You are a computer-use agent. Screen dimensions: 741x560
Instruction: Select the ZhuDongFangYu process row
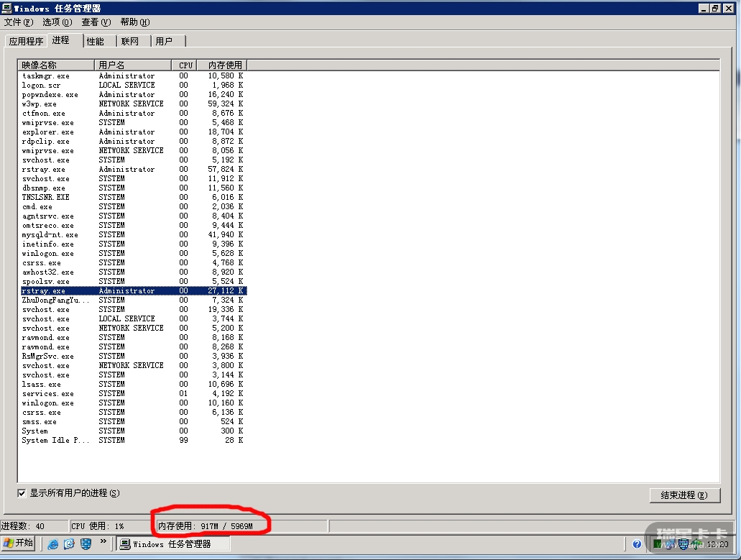(x=133, y=300)
